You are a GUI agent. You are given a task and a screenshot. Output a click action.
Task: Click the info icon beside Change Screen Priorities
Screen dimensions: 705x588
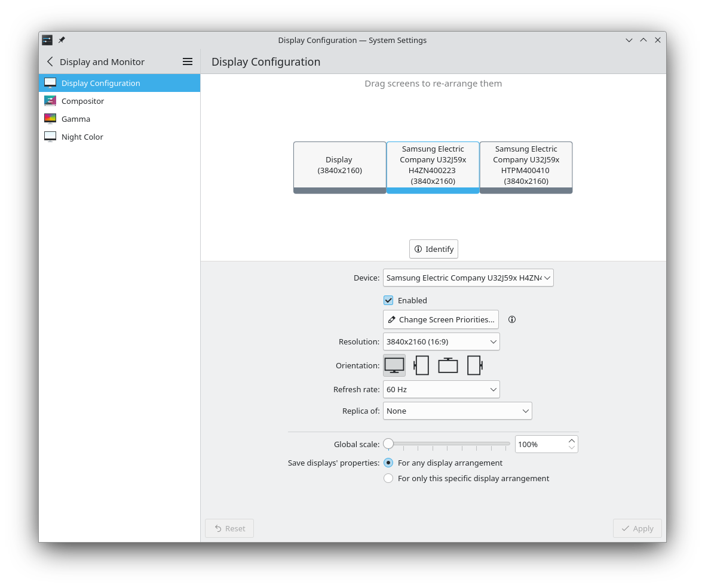tap(511, 319)
